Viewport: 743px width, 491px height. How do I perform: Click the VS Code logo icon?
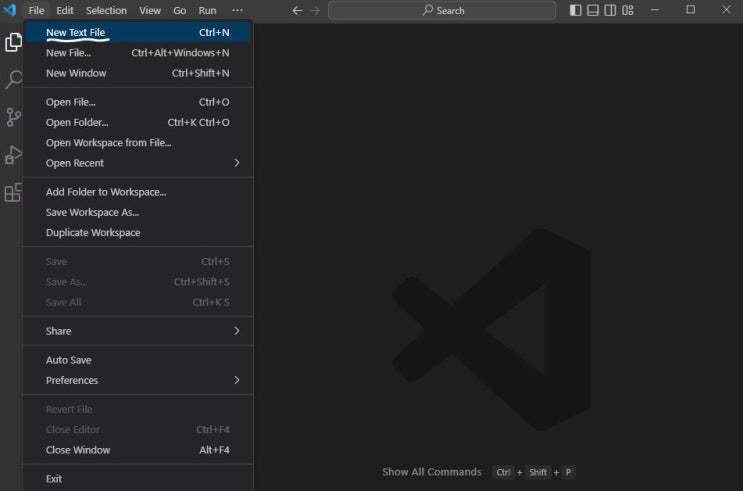coord(9,10)
